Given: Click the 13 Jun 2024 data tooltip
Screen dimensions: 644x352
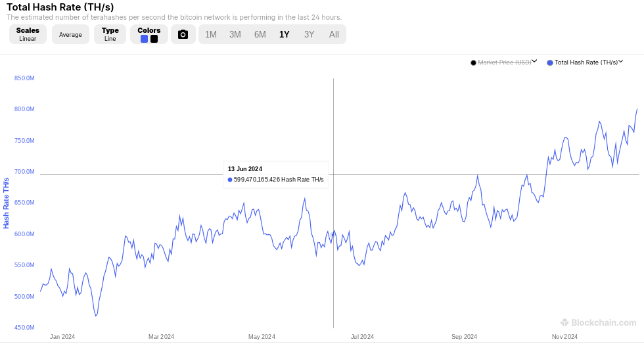Looking at the screenshot, I should tap(275, 174).
